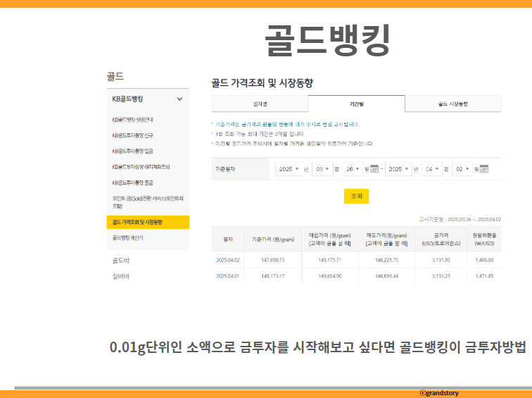The height and width of the screenshot is (398, 532).
Task: Click the 매도가격 column header
Action: (386, 239)
